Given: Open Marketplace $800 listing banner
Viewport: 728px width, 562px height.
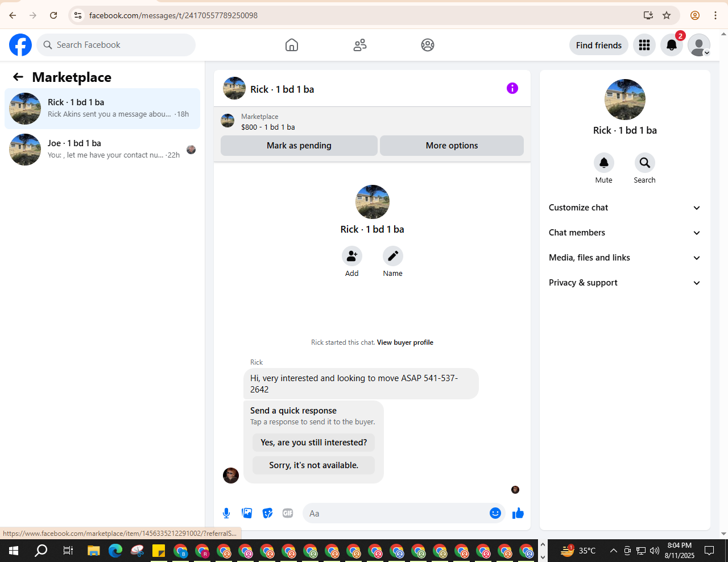Looking at the screenshot, I should click(x=372, y=122).
